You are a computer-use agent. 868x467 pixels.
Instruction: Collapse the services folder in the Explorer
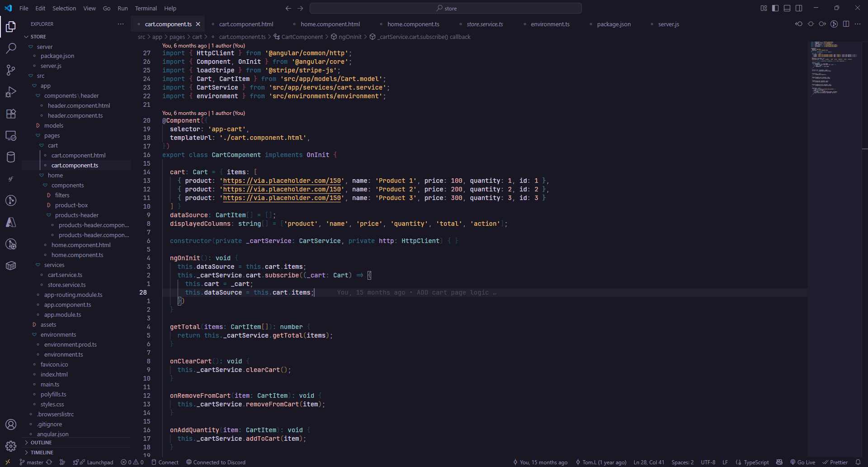pyautogui.click(x=54, y=265)
